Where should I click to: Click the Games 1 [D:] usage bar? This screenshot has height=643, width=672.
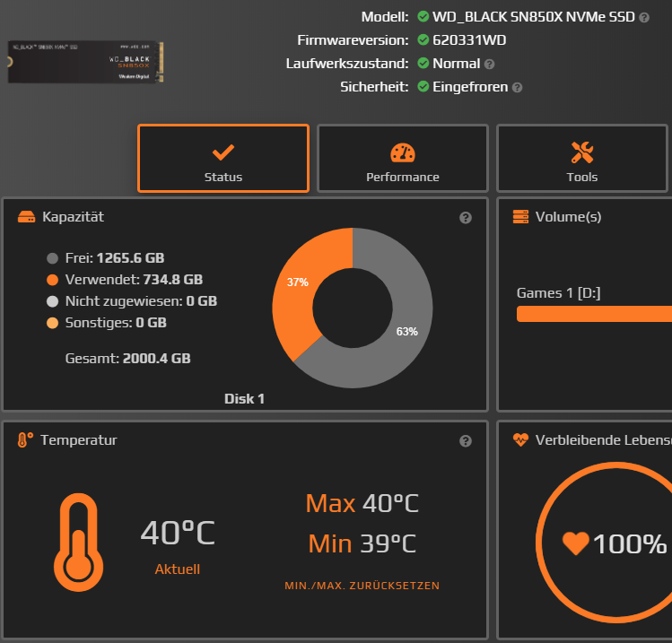coord(594,314)
